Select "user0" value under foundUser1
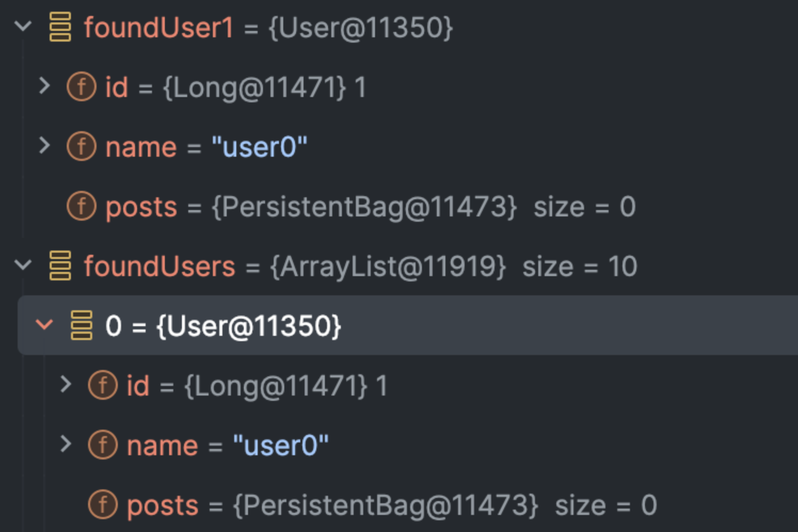The height and width of the screenshot is (532, 798). [x=259, y=147]
